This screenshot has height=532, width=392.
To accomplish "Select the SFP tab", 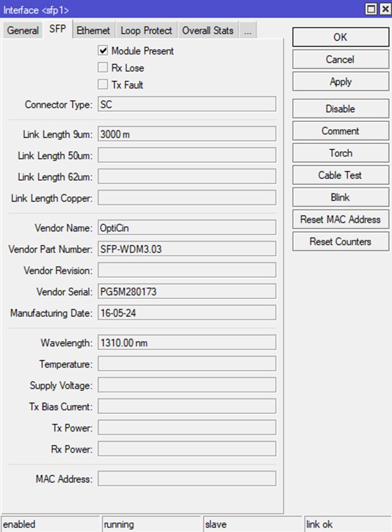I will point(57,29).
